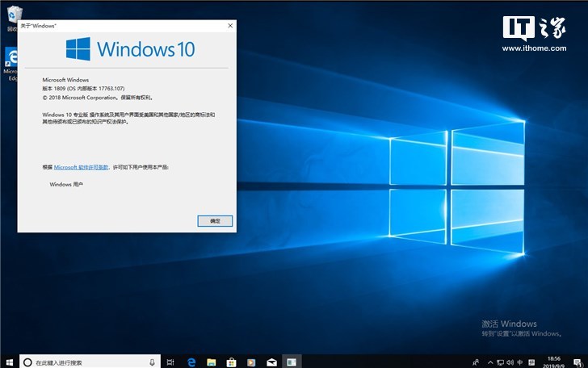Click the Microsoft Windows heading text
Viewport: 588px width, 368px height.
point(65,80)
